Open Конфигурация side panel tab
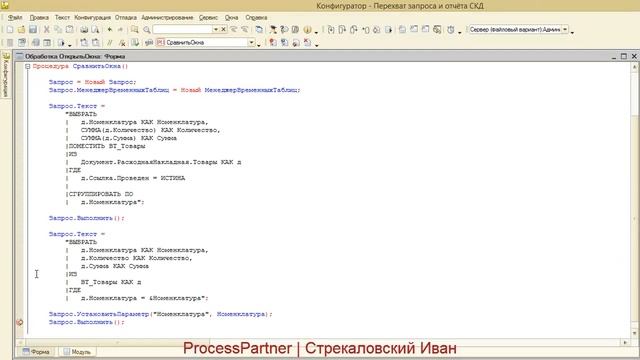640x360 pixels. pos(6,75)
